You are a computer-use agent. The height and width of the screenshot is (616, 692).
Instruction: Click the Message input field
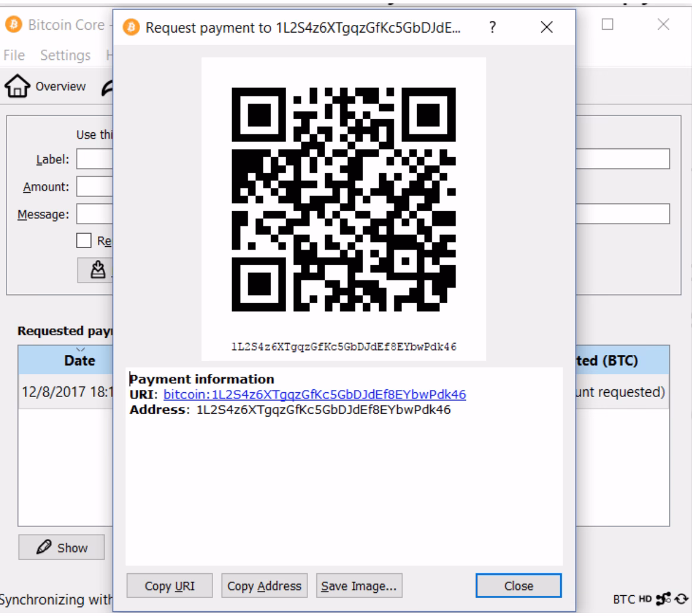94,214
